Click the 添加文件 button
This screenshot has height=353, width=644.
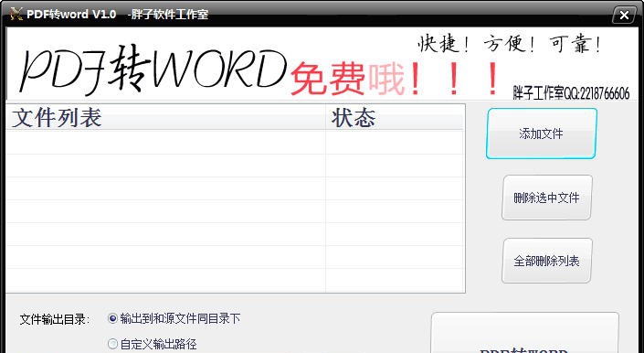[542, 134]
